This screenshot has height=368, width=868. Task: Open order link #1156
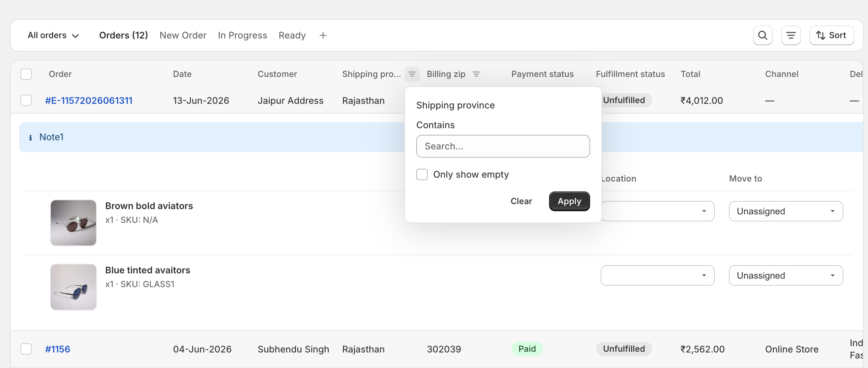pos(58,349)
